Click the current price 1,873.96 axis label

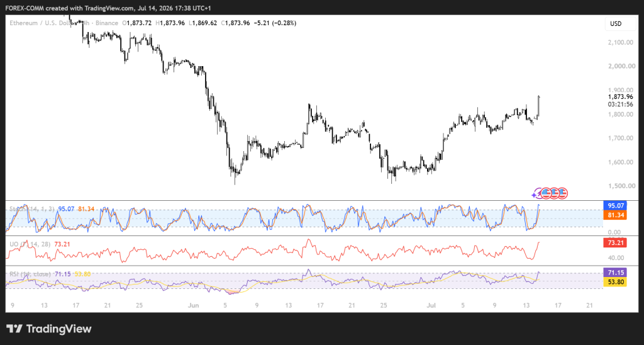coord(620,97)
